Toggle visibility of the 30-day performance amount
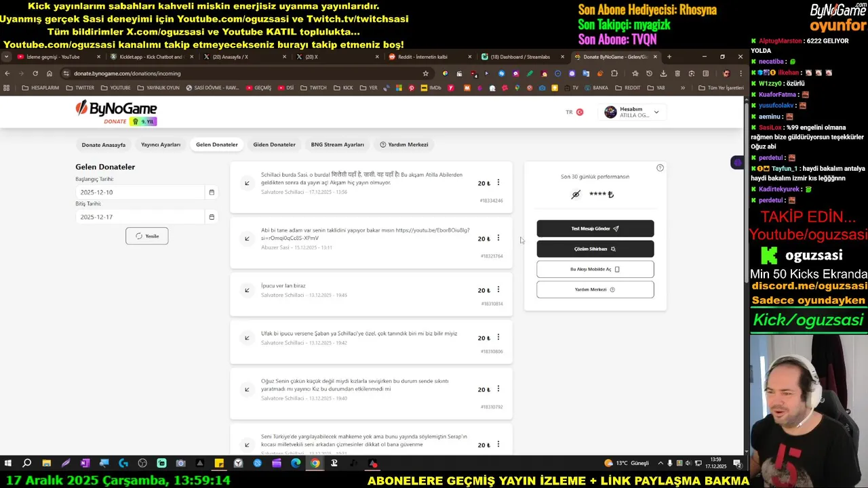The image size is (868, 488). [x=576, y=195]
